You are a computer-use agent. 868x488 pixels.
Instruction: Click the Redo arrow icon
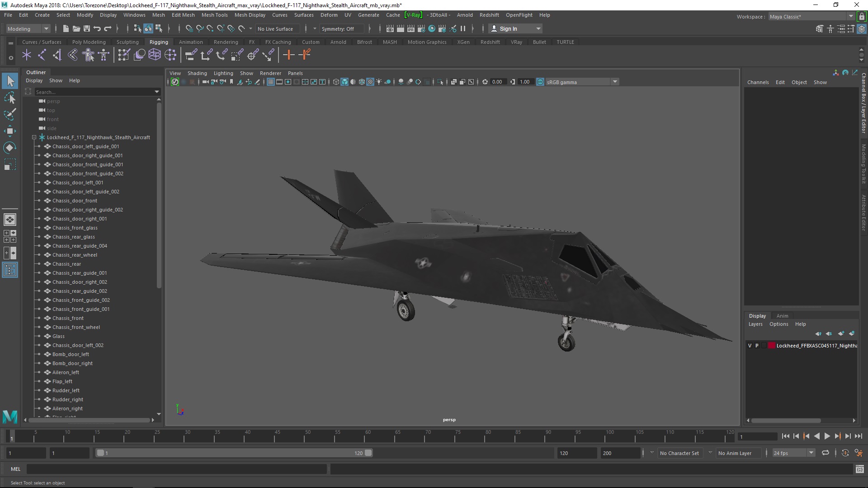coord(108,28)
